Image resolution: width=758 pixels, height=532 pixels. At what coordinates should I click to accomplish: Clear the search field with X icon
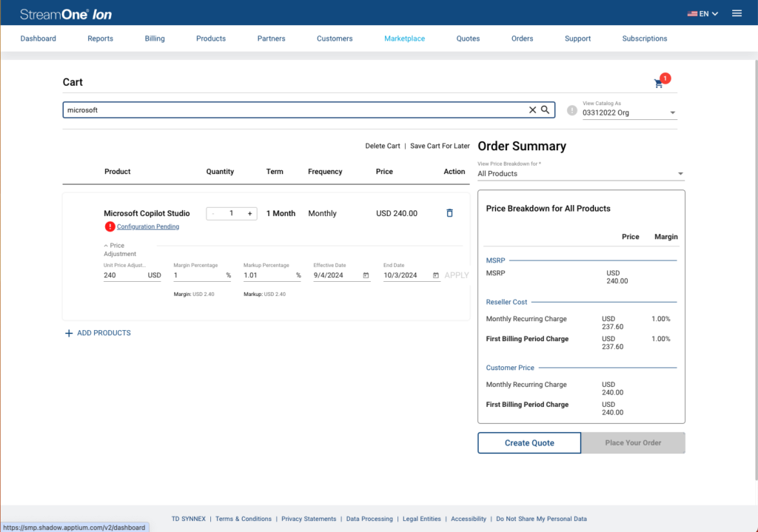point(532,110)
